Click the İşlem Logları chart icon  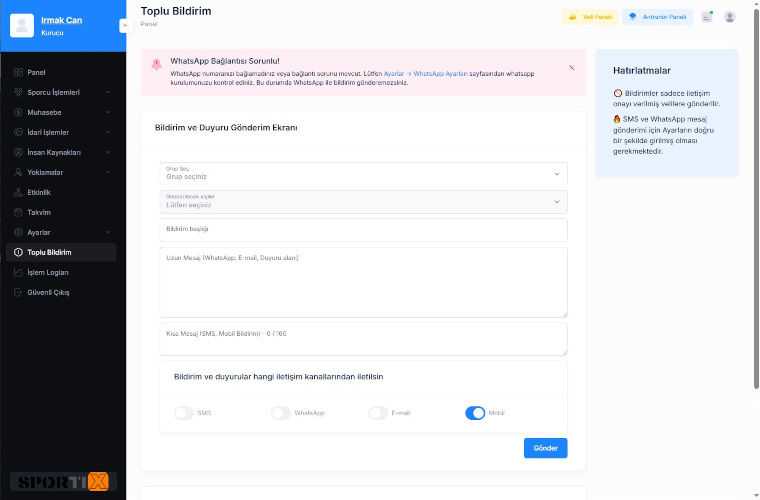point(18,272)
